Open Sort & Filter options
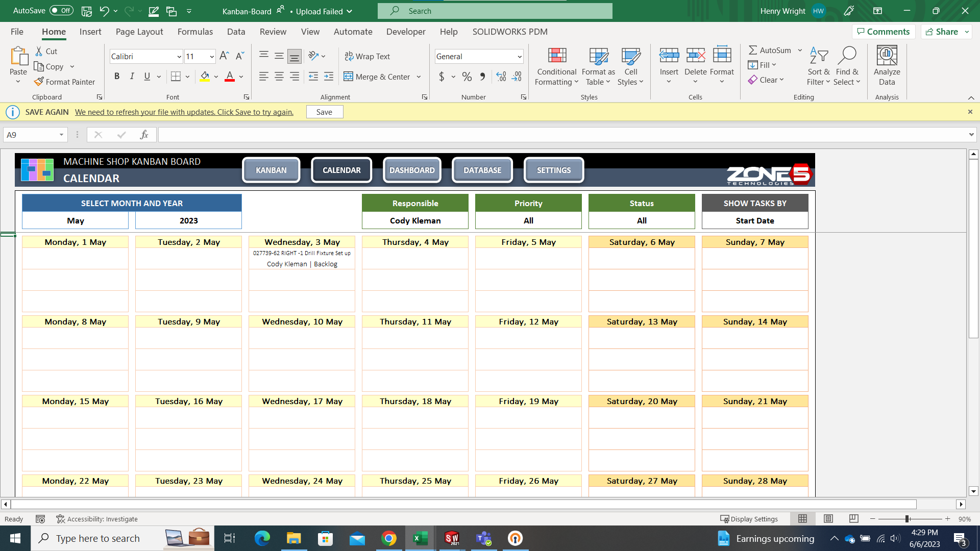This screenshot has width=980, height=551. point(818,65)
